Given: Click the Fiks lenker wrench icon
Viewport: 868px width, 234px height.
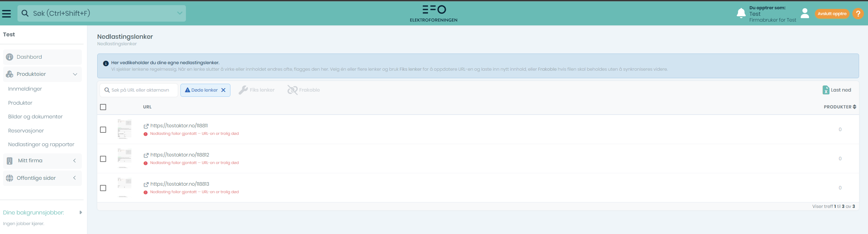Looking at the screenshot, I should 243,90.
